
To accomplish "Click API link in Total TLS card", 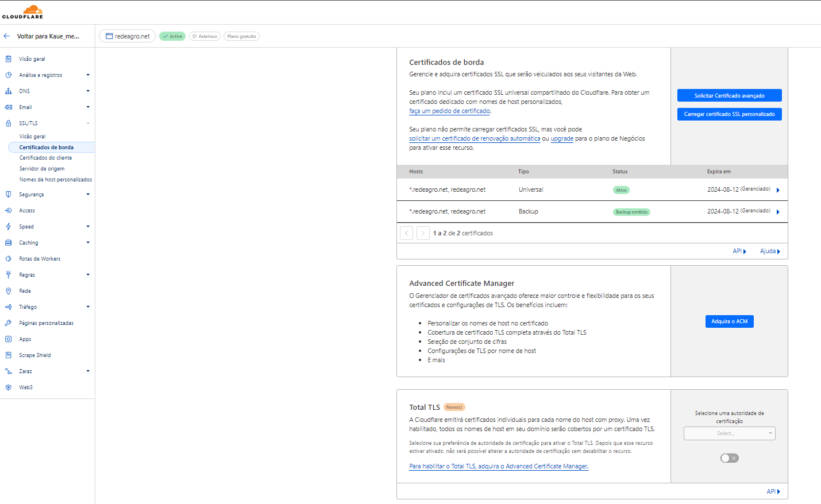I will 773,491.
